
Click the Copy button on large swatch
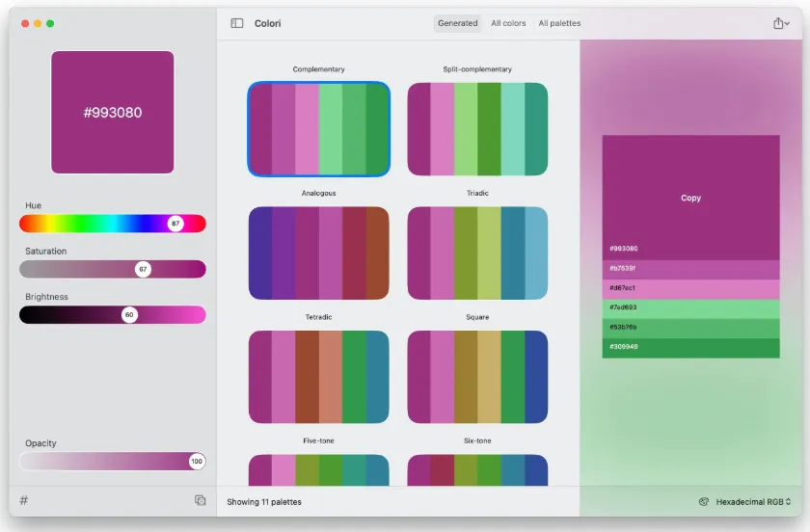[690, 198]
